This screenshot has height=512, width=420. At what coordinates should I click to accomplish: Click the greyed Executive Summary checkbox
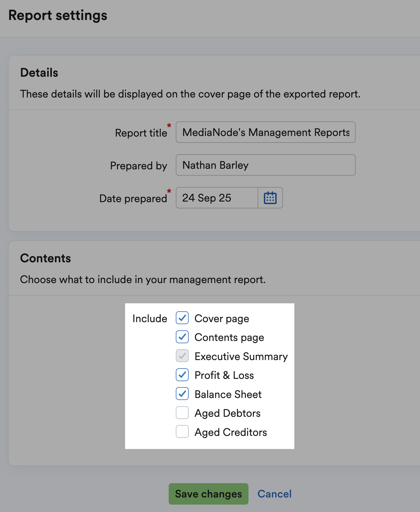tap(182, 356)
